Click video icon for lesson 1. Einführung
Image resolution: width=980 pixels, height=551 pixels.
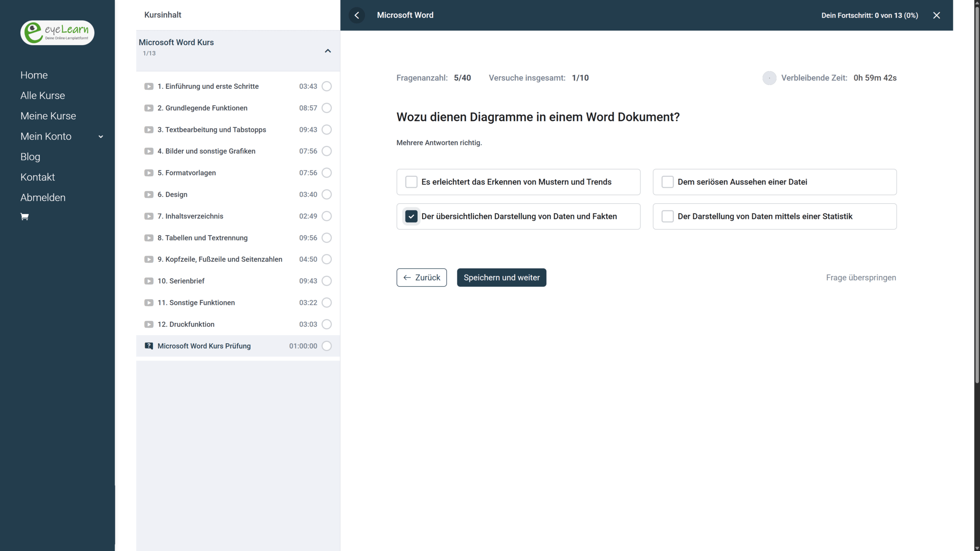[149, 86]
